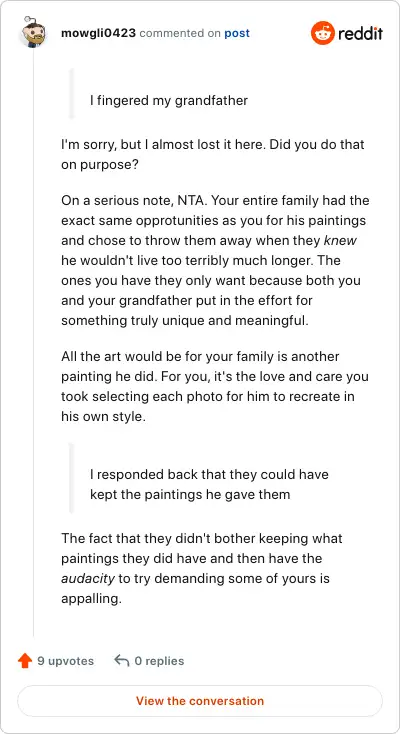Viewport: 400px width, 734px height.
Task: Click the "0 replies" label
Action: 159,661
